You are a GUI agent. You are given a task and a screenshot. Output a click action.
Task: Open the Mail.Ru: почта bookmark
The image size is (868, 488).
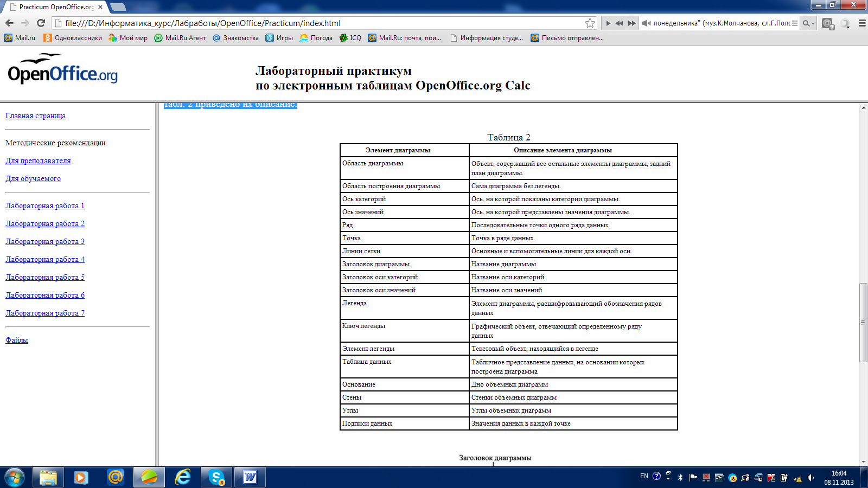coord(405,38)
